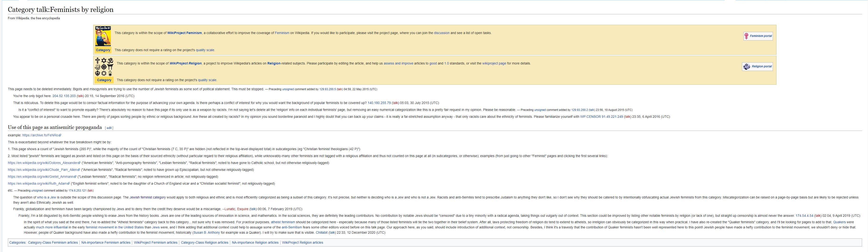
Task: Open the IP user 174.54.4.54 link
Action: [804, 216]
